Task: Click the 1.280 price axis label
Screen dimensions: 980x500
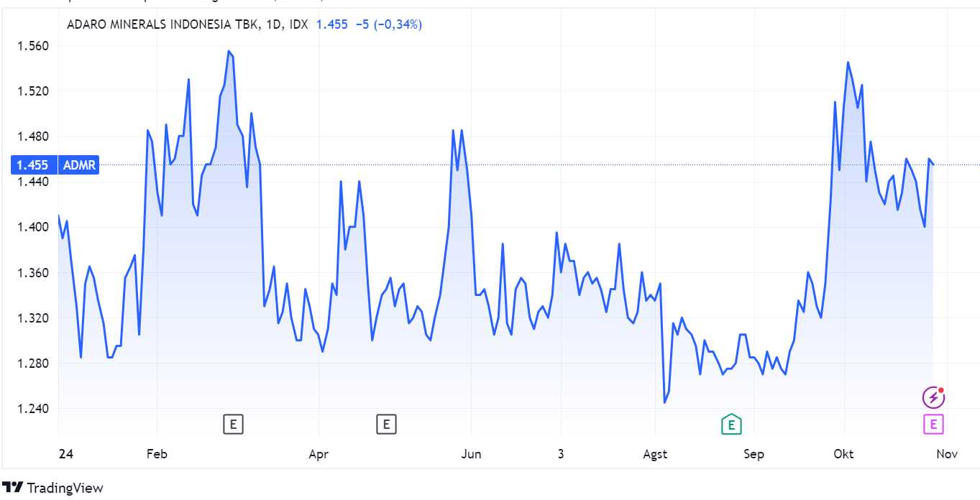Action: [x=33, y=363]
